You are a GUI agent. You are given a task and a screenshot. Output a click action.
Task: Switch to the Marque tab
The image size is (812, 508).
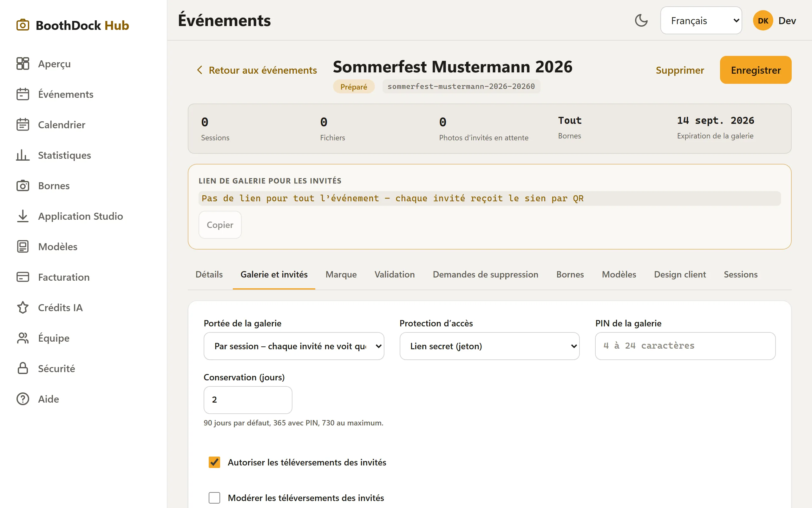tap(341, 275)
